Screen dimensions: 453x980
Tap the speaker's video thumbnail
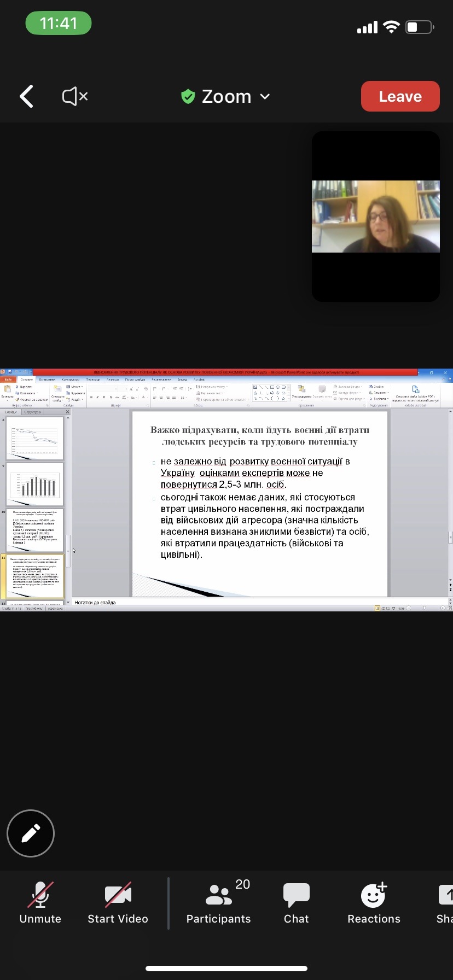[x=375, y=217]
